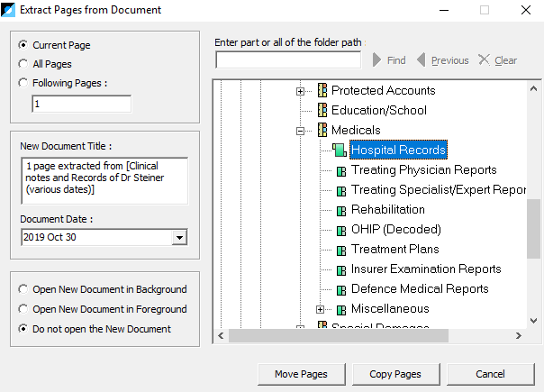Click the Medicals folder icon
Screen dimensions: 544x392
(x=322, y=131)
